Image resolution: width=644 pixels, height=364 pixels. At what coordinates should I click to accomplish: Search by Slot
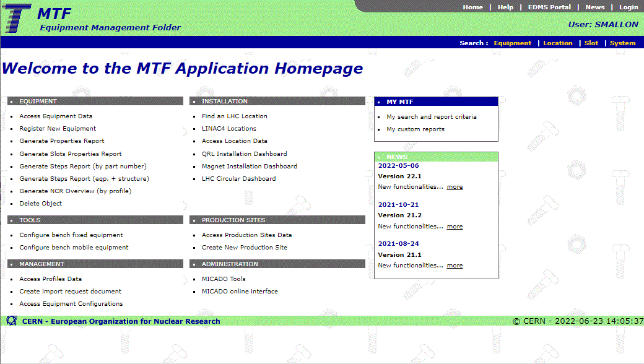point(591,43)
